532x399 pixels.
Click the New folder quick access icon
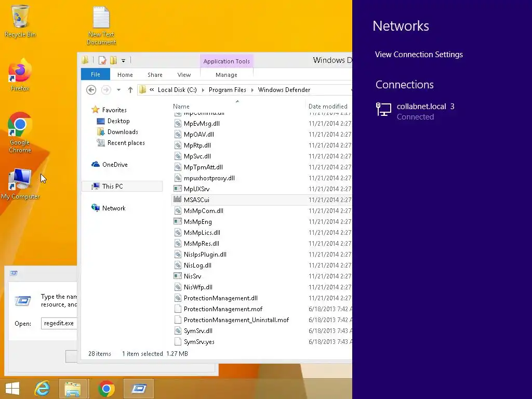pos(113,60)
